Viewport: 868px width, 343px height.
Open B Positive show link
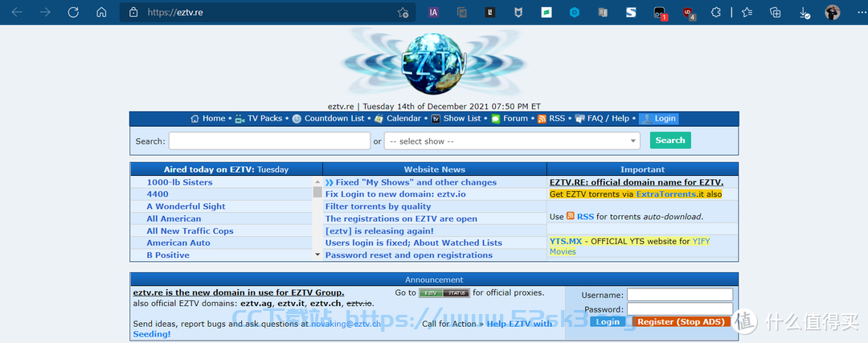pos(168,255)
